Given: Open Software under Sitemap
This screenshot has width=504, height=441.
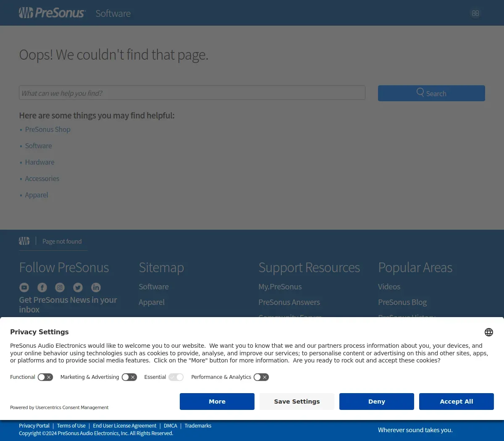Looking at the screenshot, I should [x=154, y=287].
